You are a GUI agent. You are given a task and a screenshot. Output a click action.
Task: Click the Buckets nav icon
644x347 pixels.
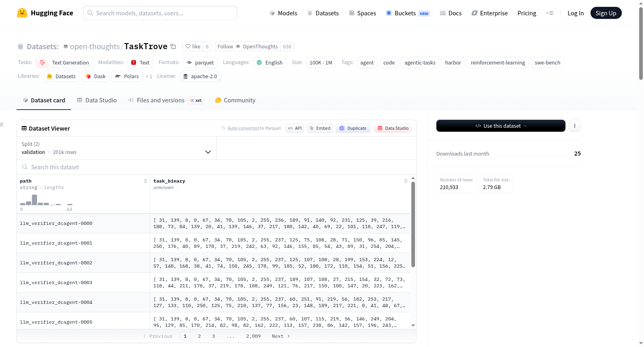click(x=389, y=13)
